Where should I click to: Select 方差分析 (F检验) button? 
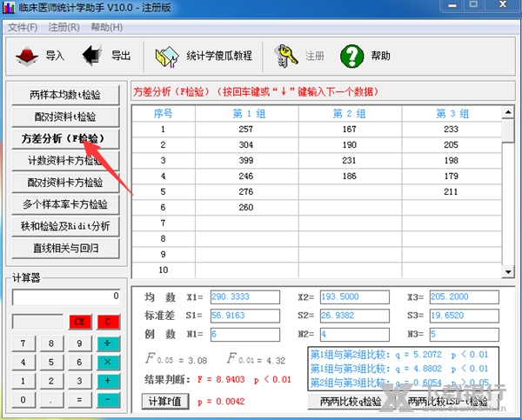[x=65, y=139]
